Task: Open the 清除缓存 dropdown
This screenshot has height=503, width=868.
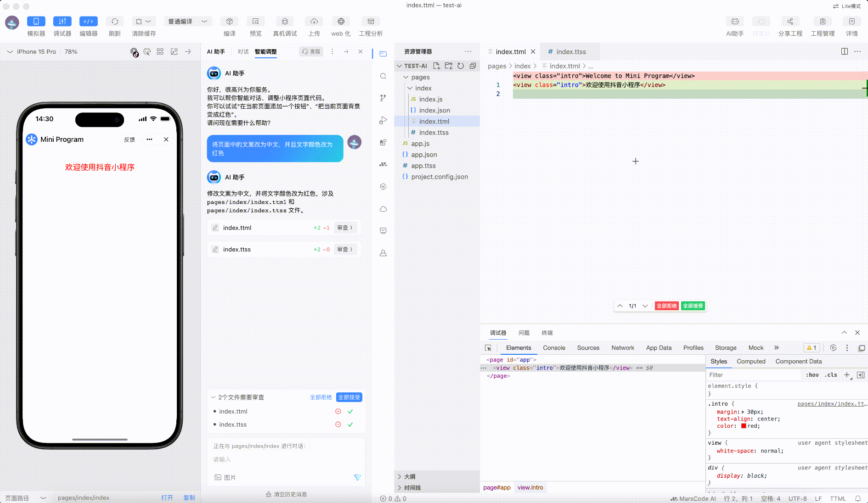Action: 143,22
